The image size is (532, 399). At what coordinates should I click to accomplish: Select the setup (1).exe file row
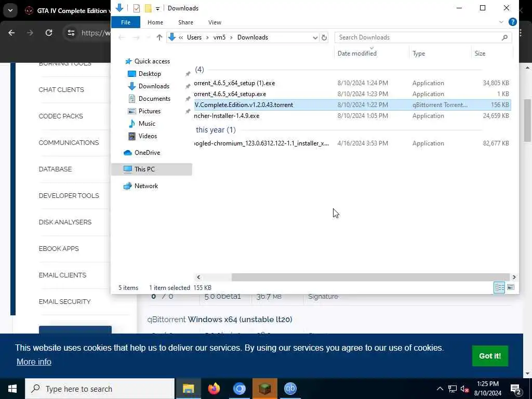352,83
